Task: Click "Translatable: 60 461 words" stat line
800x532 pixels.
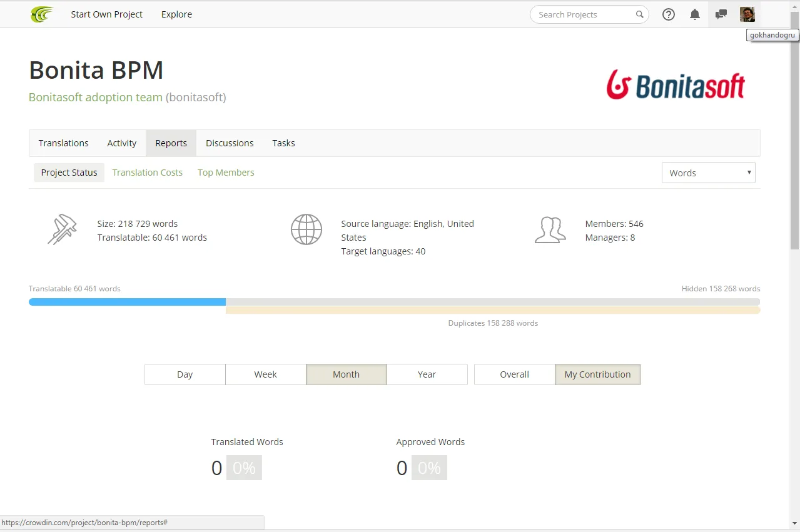Action: pos(152,238)
